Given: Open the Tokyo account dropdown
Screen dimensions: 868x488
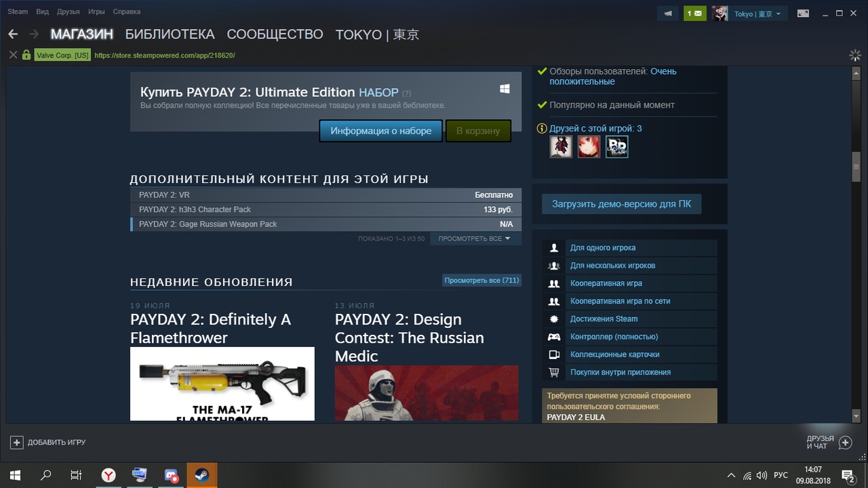Looking at the screenshot, I should coord(757,14).
